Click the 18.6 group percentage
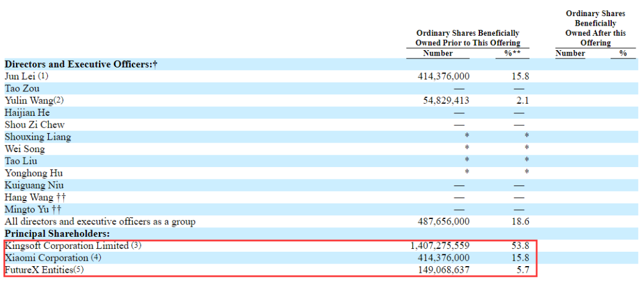 (521, 222)
